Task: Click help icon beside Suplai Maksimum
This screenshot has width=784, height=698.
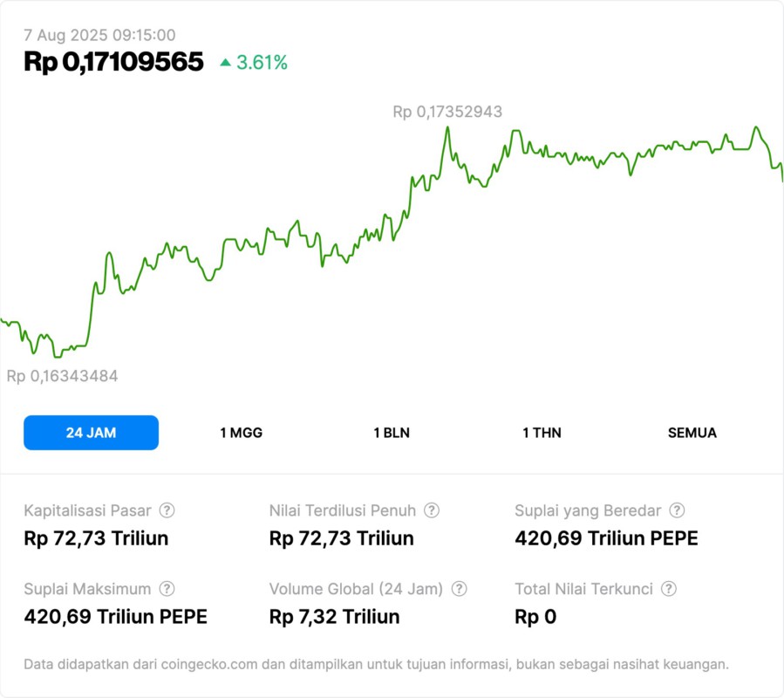Action: click(167, 589)
